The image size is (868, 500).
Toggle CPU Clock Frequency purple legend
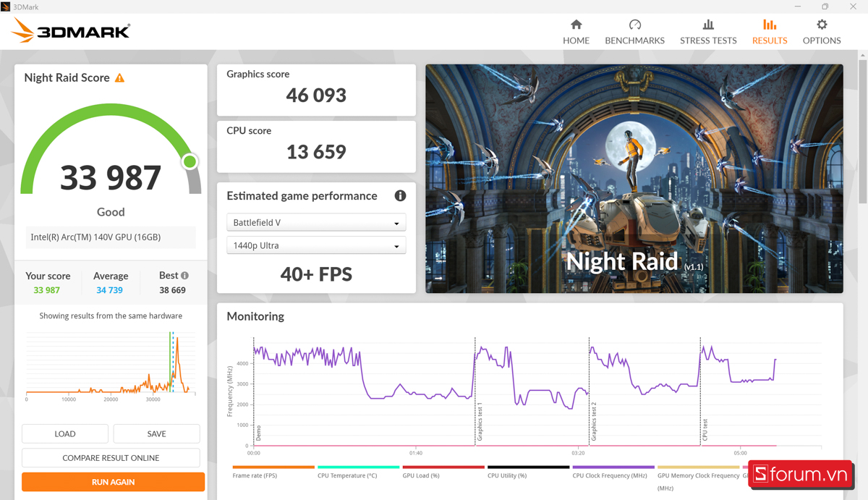point(613,472)
